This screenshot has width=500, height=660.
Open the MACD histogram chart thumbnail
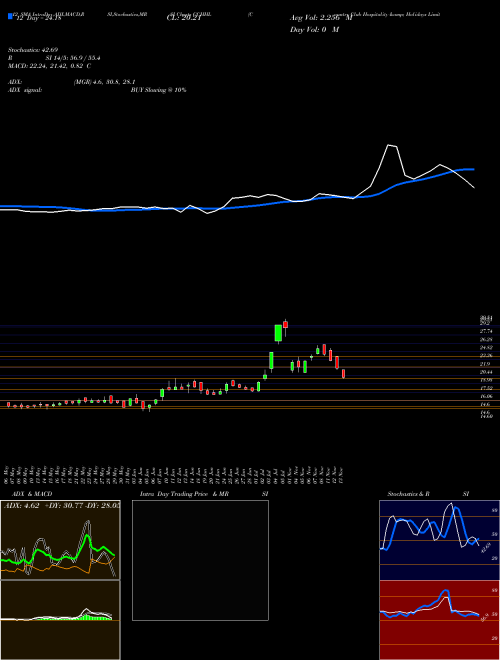click(60, 620)
